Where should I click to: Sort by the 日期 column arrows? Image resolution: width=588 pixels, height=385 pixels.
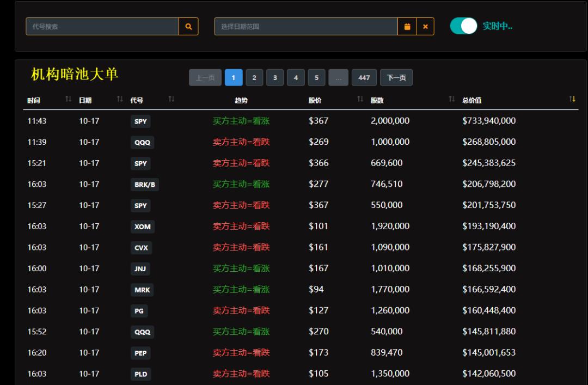coord(120,99)
